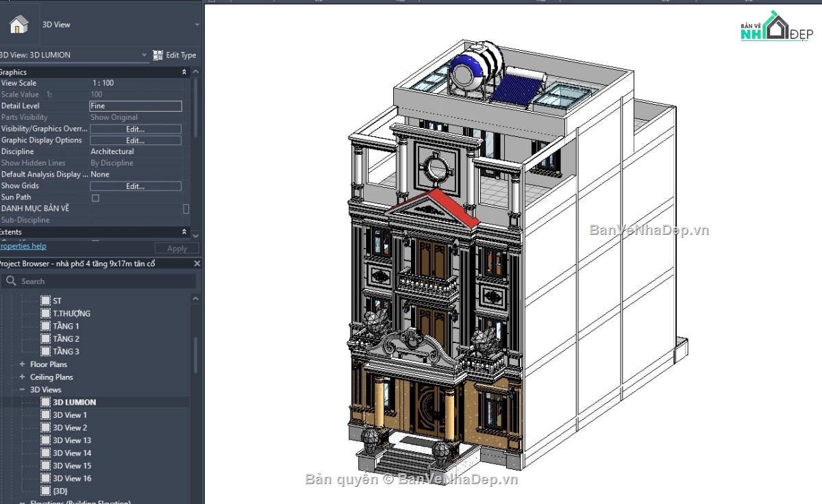This screenshot has width=822, height=504.
Task: Collapse the 3D Views tree node
Action: [x=23, y=390]
